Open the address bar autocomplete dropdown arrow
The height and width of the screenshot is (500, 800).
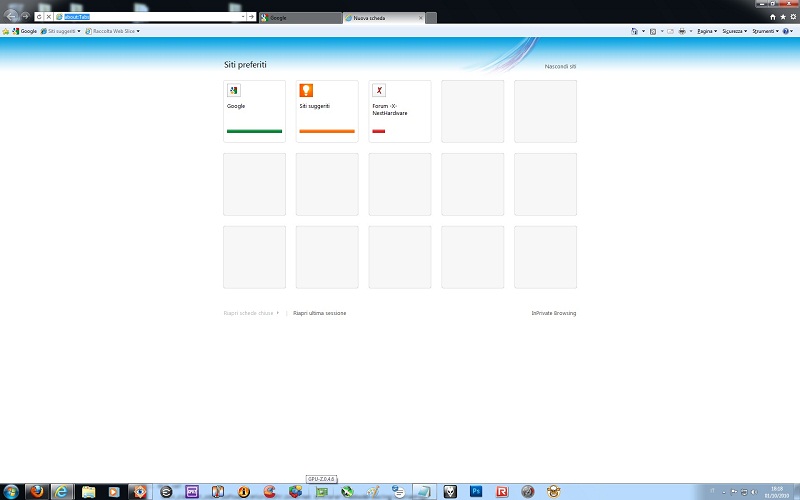click(x=243, y=17)
